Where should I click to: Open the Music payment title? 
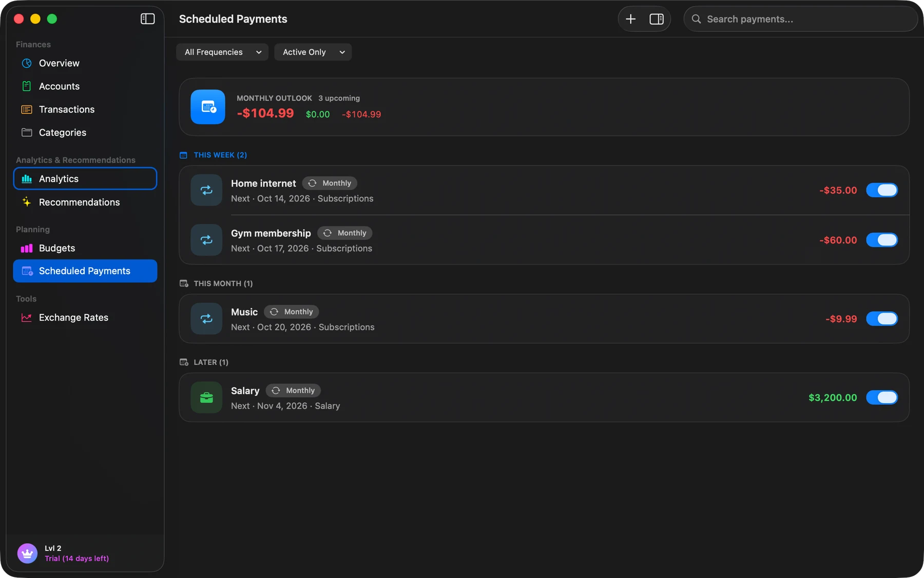(244, 312)
